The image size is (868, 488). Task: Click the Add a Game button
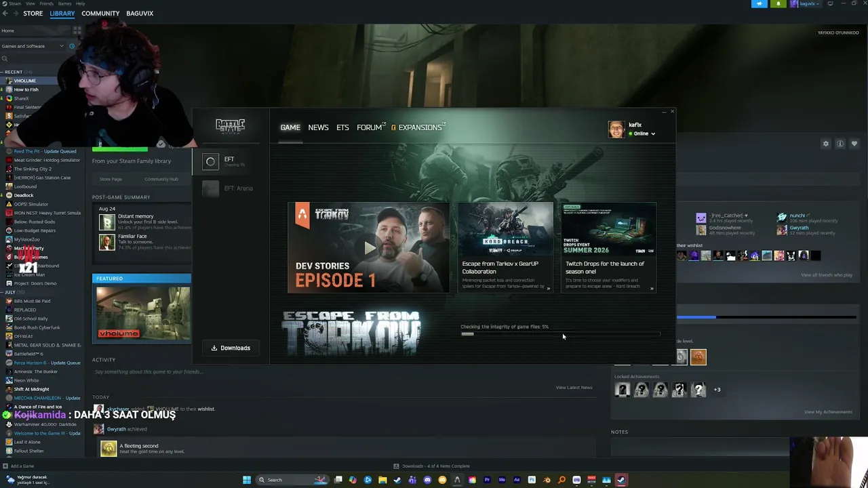point(18,466)
